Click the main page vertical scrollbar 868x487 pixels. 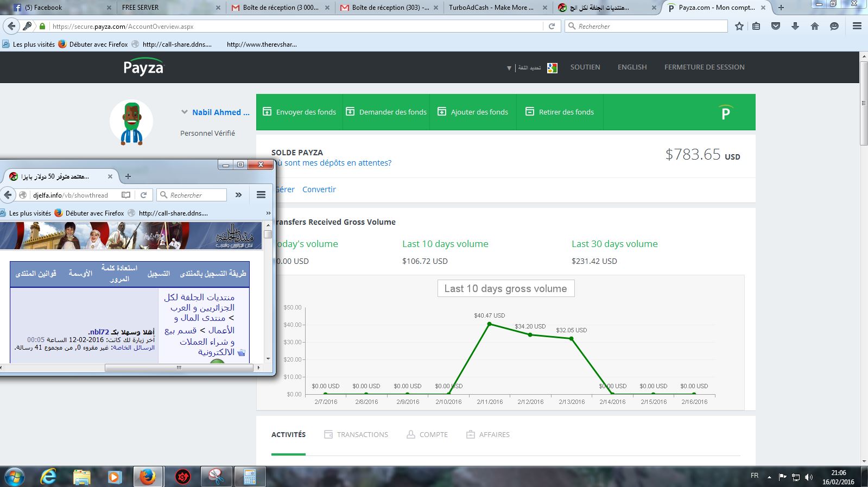[x=864, y=103]
